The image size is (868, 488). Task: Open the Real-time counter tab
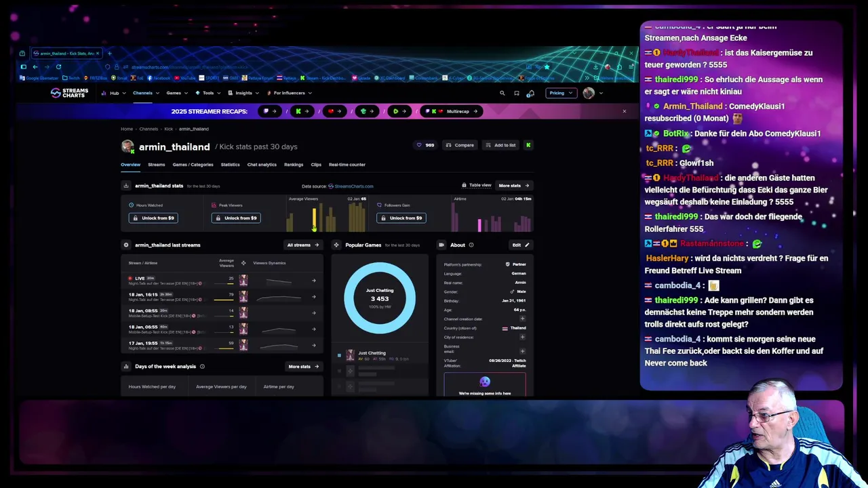(347, 164)
